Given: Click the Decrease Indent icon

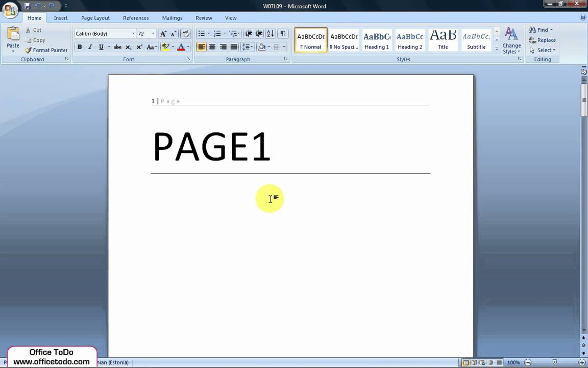Looking at the screenshot, I should (248, 34).
